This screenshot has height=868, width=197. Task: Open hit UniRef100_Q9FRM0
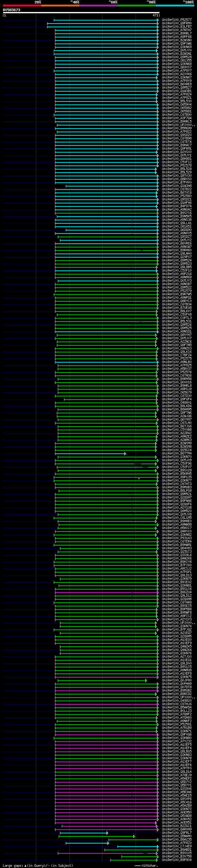(x=177, y=23)
